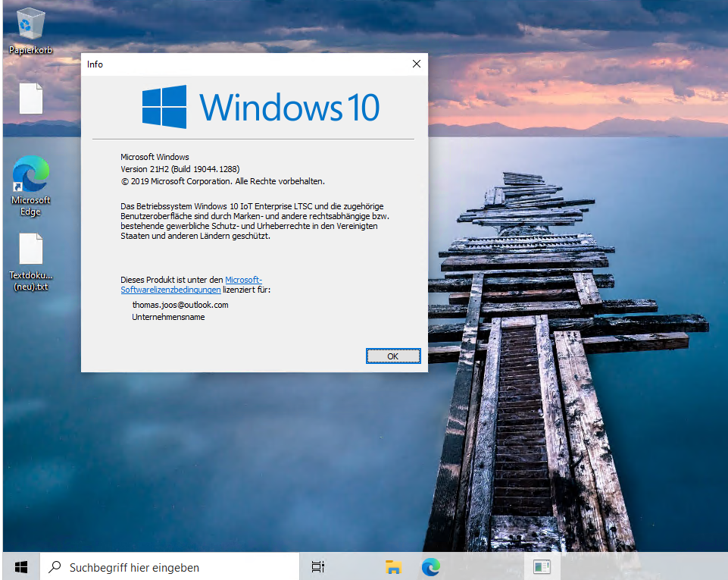Close the Info dialog window

pyautogui.click(x=417, y=64)
